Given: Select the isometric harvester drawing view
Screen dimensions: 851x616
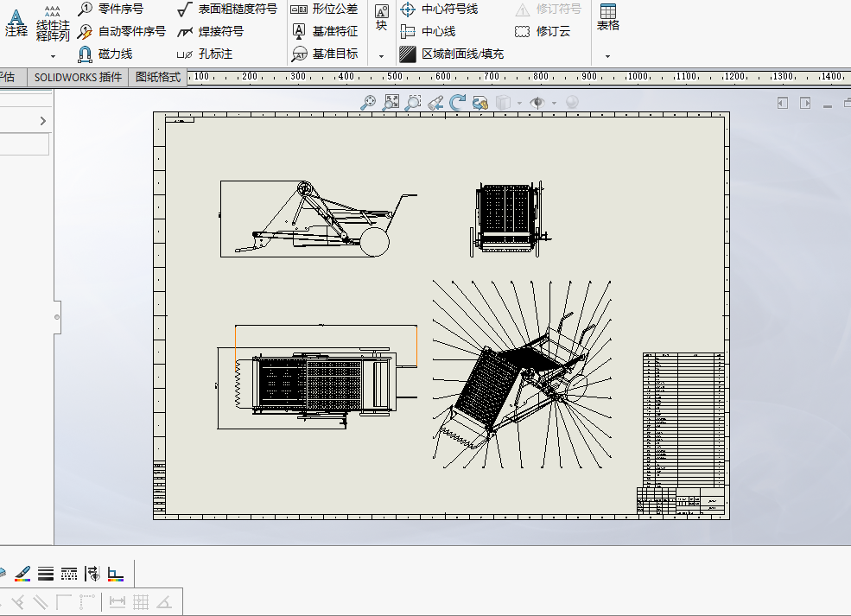Looking at the screenshot, I should tap(522, 374).
